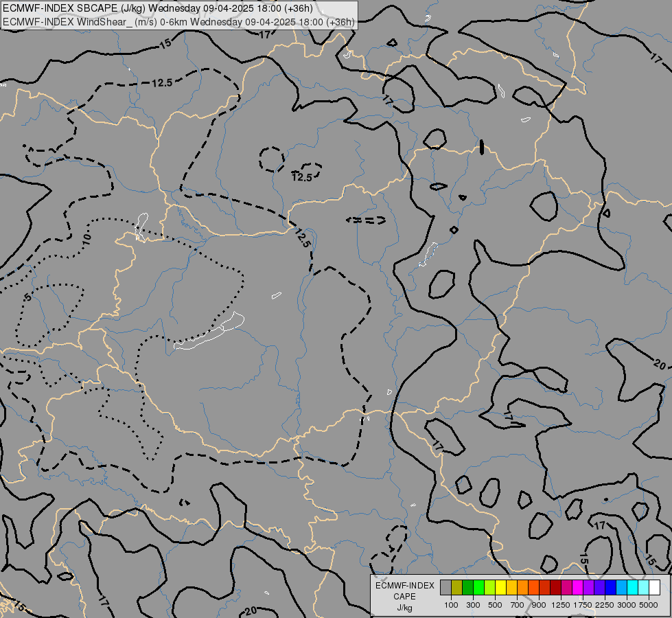Click the WindShear 0-6km title line
Screen dimensions: 672x618
point(178,22)
